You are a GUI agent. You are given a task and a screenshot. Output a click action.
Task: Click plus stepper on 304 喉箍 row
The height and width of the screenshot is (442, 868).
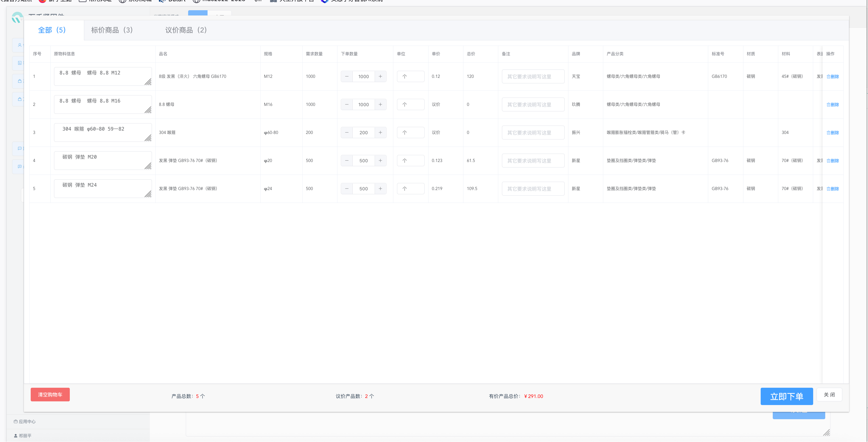(380, 133)
